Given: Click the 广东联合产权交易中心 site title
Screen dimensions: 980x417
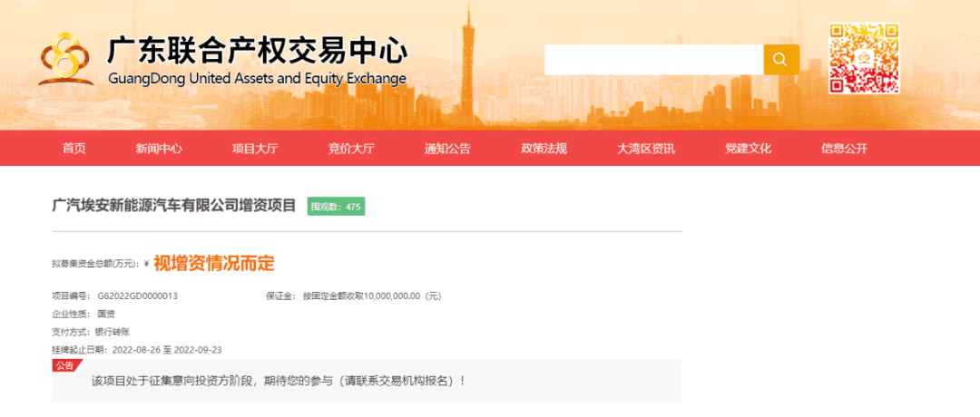Looking at the screenshot, I should (258, 51).
